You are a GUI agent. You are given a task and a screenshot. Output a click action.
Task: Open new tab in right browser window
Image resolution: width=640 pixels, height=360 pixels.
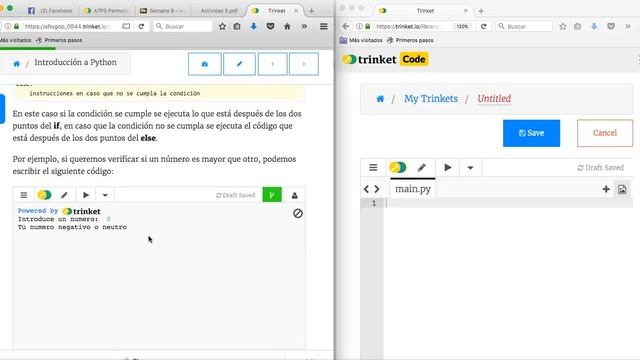[x=481, y=11]
